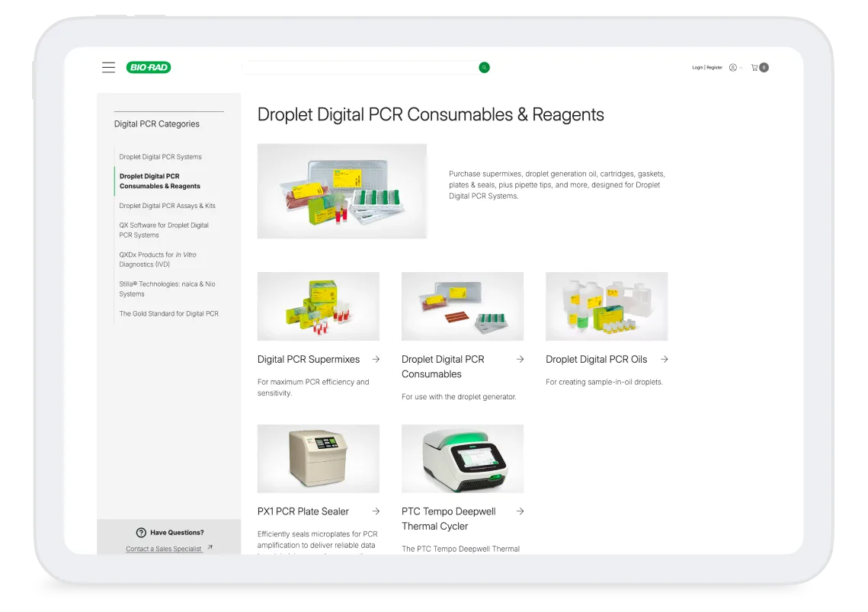This screenshot has height=612, width=868.
Task: Click the arrow beside PTC Tempo Deepwell Thermal Cycler
Action: tap(519, 511)
